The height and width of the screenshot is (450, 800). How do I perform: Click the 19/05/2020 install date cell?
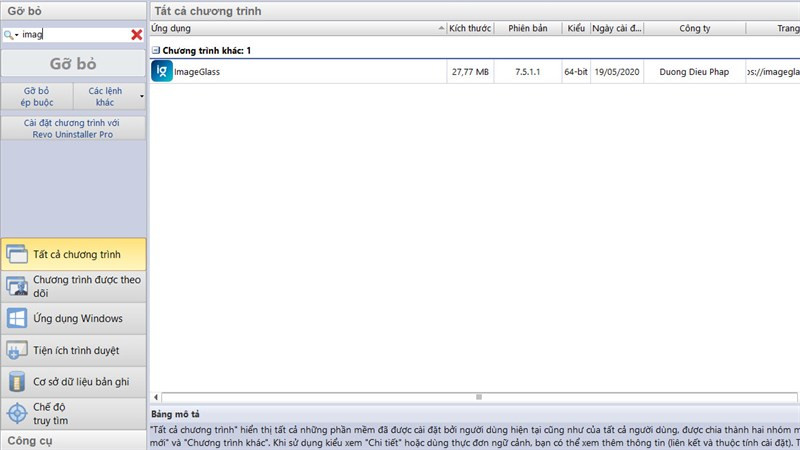tap(617, 72)
